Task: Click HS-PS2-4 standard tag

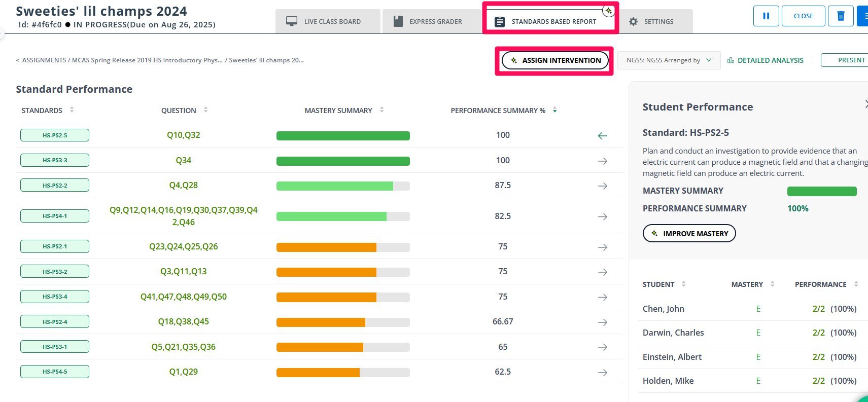Action: 55,322
